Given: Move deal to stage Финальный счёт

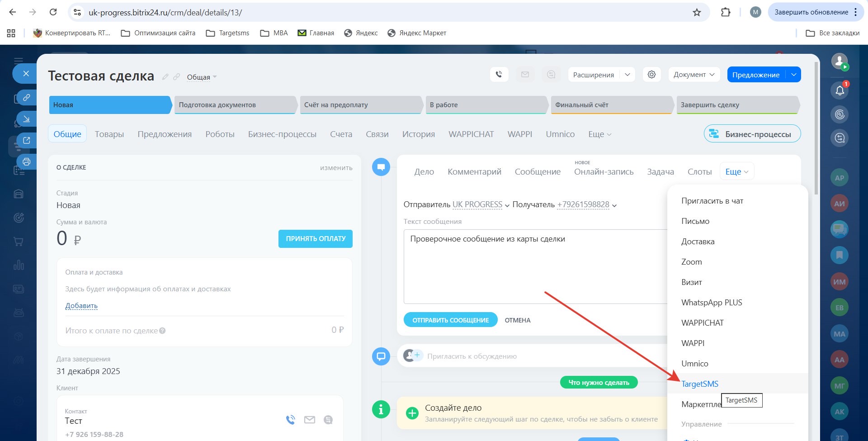Looking at the screenshot, I should coord(612,104).
